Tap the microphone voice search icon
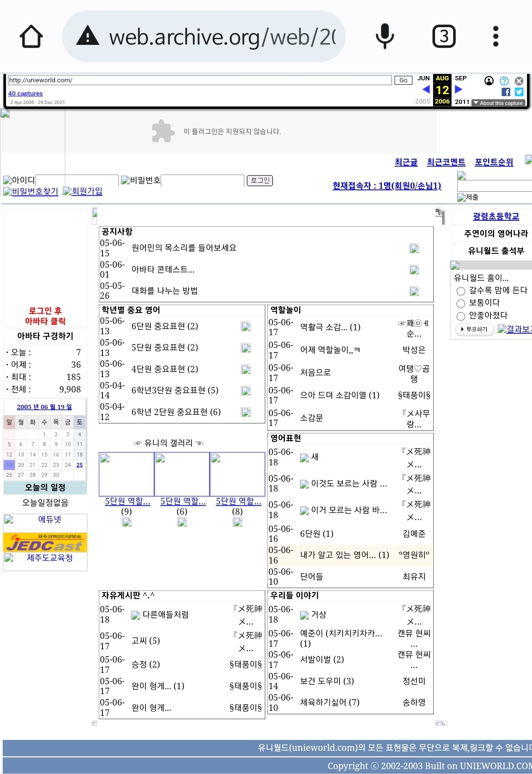Viewport: 532px width, 774px height. click(385, 36)
